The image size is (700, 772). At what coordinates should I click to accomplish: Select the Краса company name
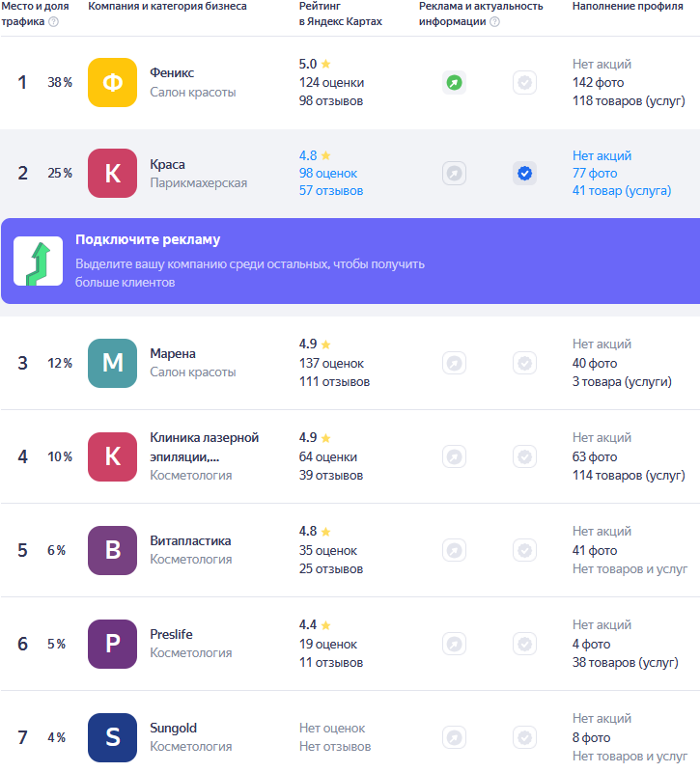(x=167, y=164)
